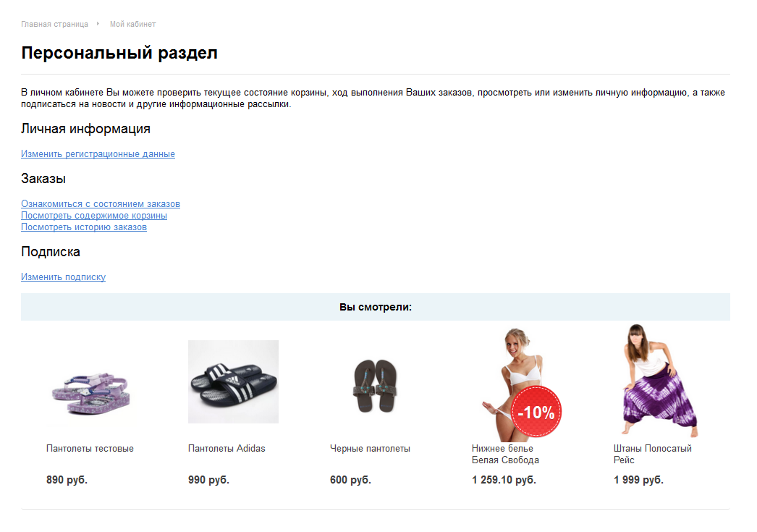Open product title Штаны Полосатый Рейс

click(x=653, y=455)
